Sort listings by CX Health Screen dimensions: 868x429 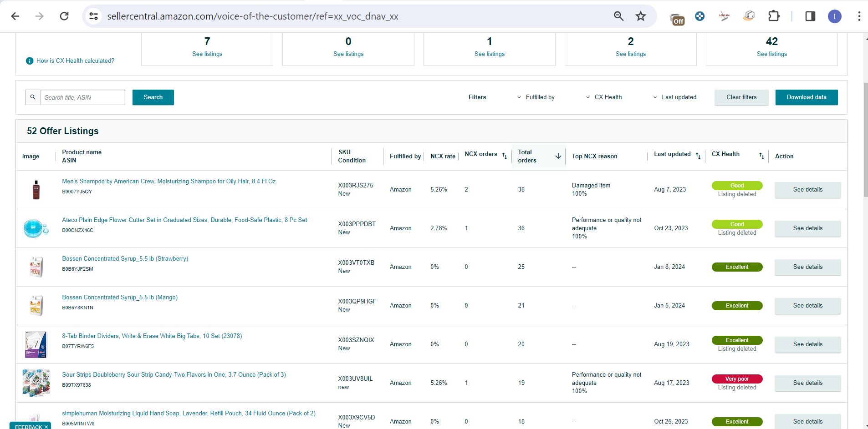pyautogui.click(x=761, y=156)
